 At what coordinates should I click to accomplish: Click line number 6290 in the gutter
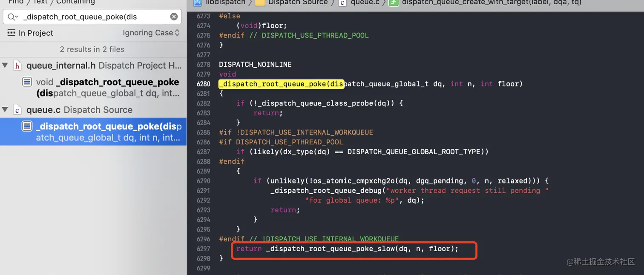click(203, 181)
